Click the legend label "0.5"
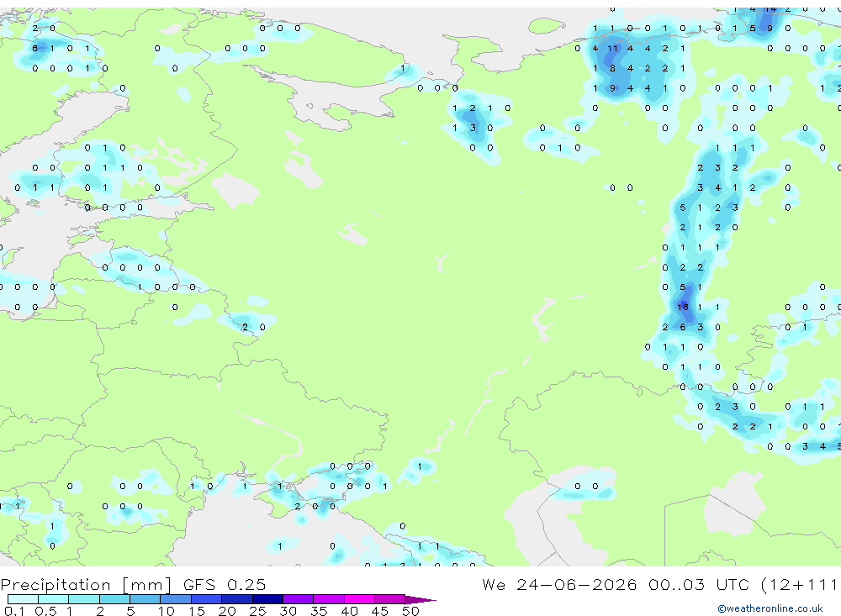The width and height of the screenshot is (841, 616). [45, 611]
